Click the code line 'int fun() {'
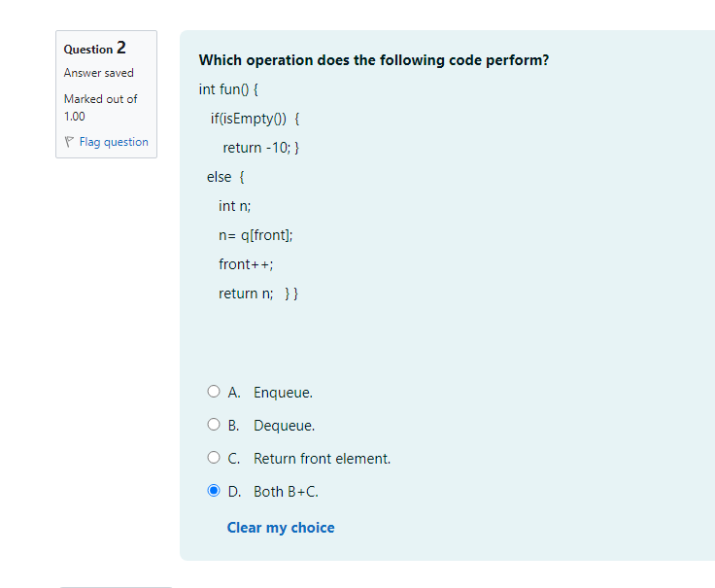This screenshot has width=715, height=588. [228, 89]
